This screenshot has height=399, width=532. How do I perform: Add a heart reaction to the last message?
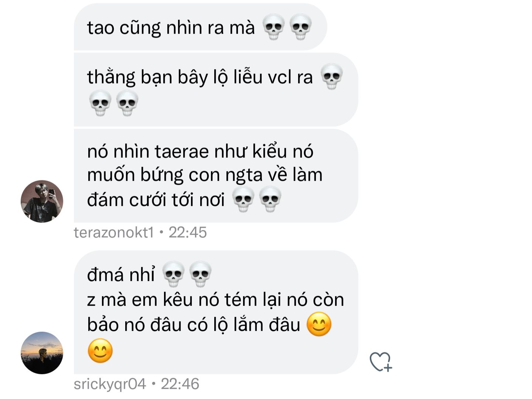381,362
